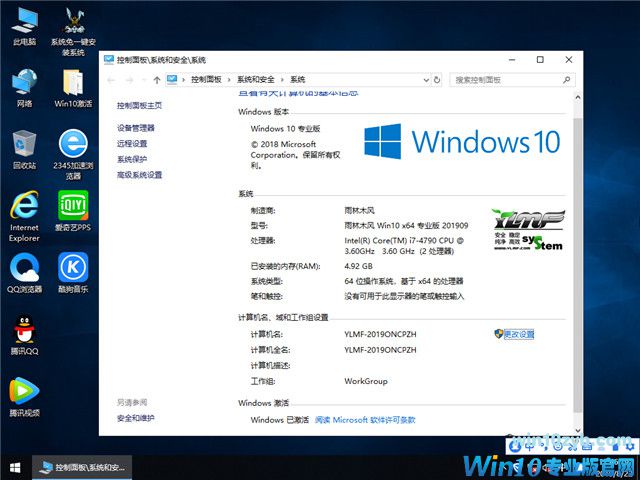Click the 控制面板 taskbar window button
640x480 pixels.
(82, 467)
